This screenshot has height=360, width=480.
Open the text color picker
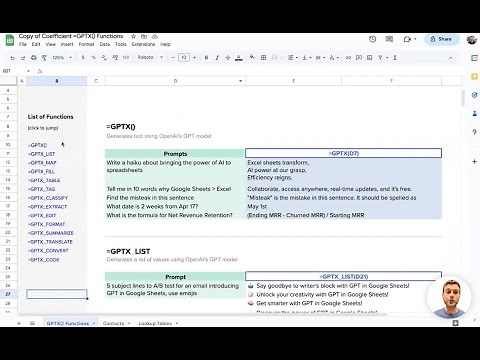239,58
